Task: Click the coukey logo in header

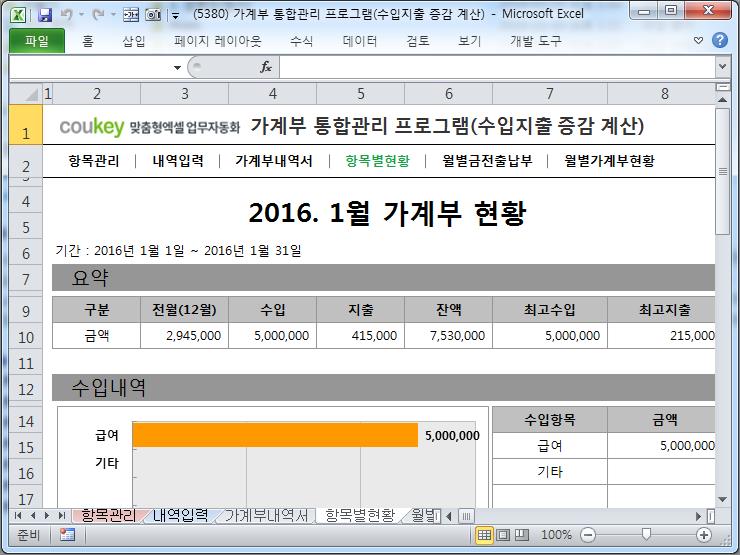Action: click(92, 126)
